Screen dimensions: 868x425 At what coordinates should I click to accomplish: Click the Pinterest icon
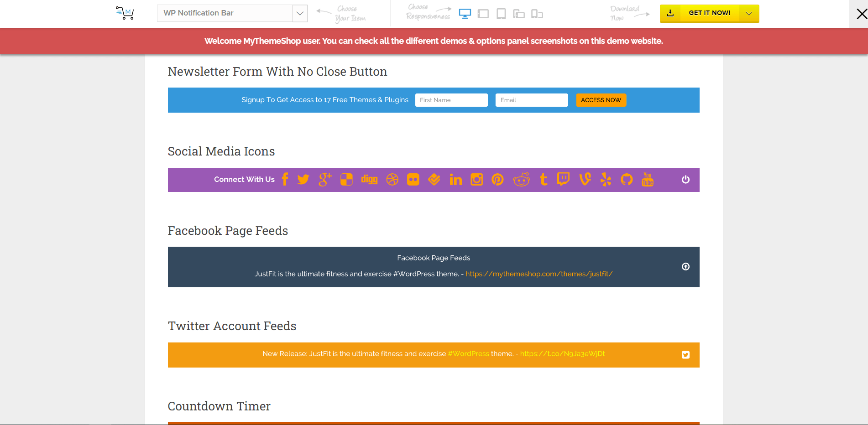coord(497,180)
